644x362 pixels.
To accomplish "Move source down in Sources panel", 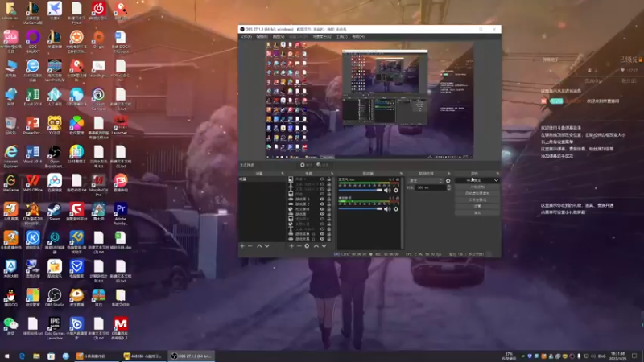I will click(324, 246).
